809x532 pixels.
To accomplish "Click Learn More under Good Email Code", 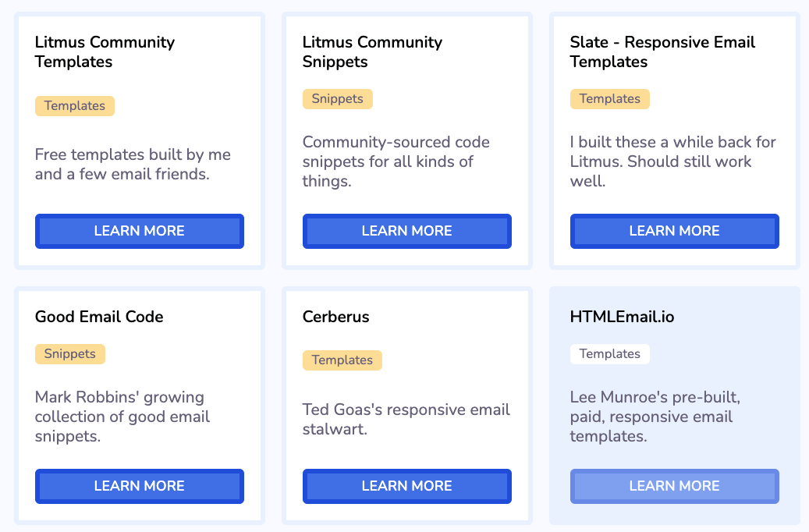I will tap(139, 486).
